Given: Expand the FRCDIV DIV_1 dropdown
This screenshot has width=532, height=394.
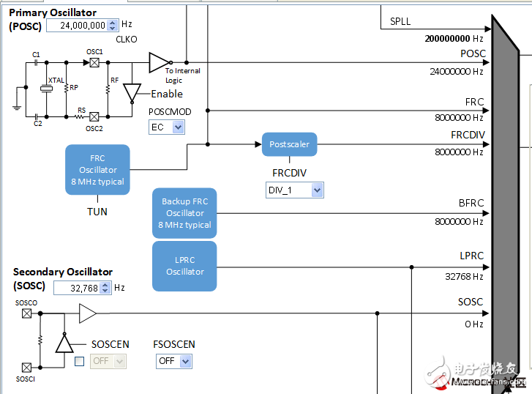Looking at the screenshot, I should click(294, 190).
